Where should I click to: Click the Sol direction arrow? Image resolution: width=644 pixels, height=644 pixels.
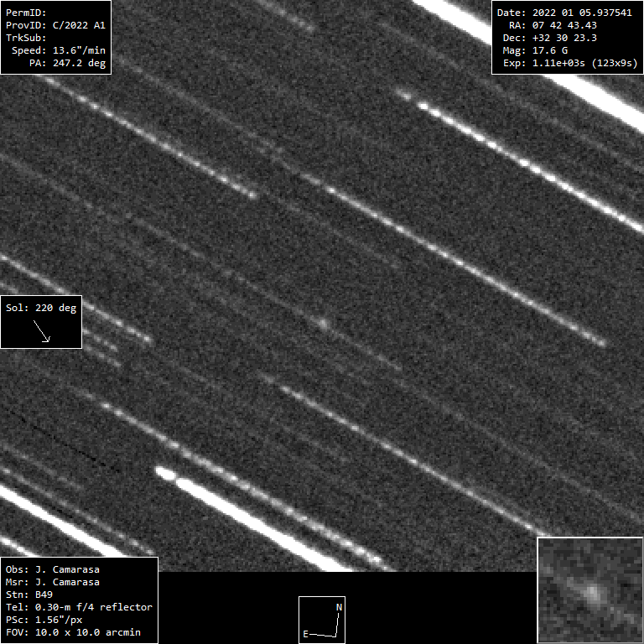point(41,331)
